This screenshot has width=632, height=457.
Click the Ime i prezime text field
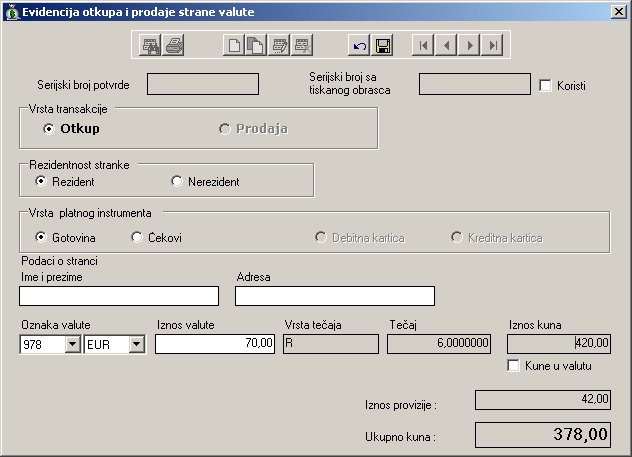point(118,296)
